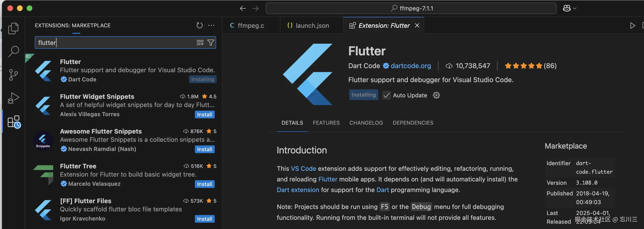Go forward in navigation history
This screenshot has width=644, height=229.
(x=256, y=8)
